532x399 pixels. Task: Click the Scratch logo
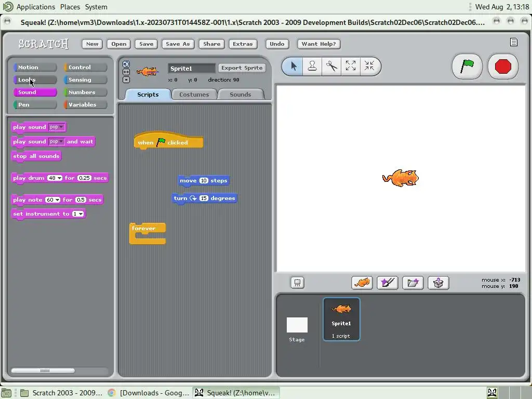(44, 44)
